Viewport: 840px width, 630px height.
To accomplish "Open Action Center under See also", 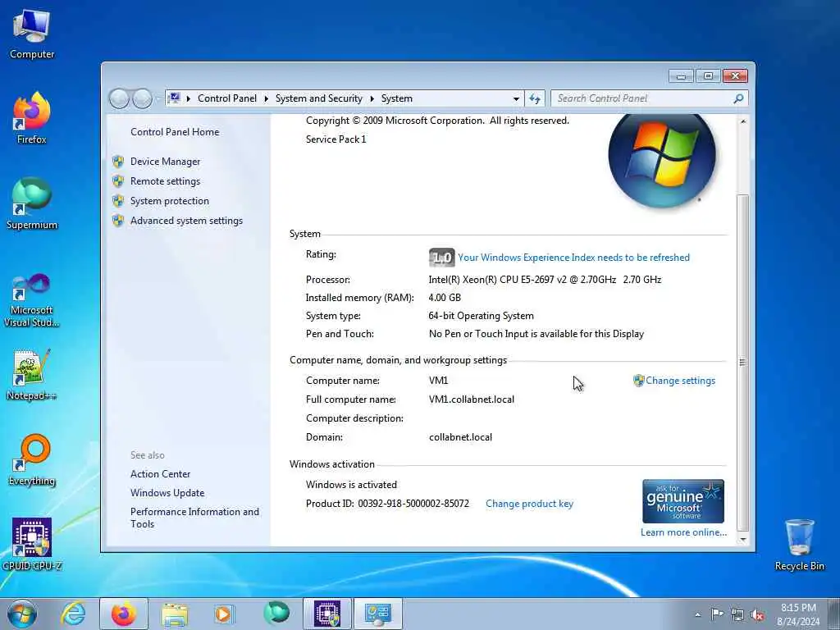I will point(160,474).
